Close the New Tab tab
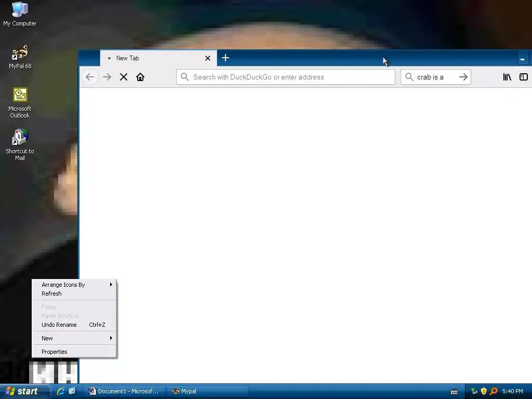Image resolution: width=532 pixels, height=399 pixels. [208, 58]
